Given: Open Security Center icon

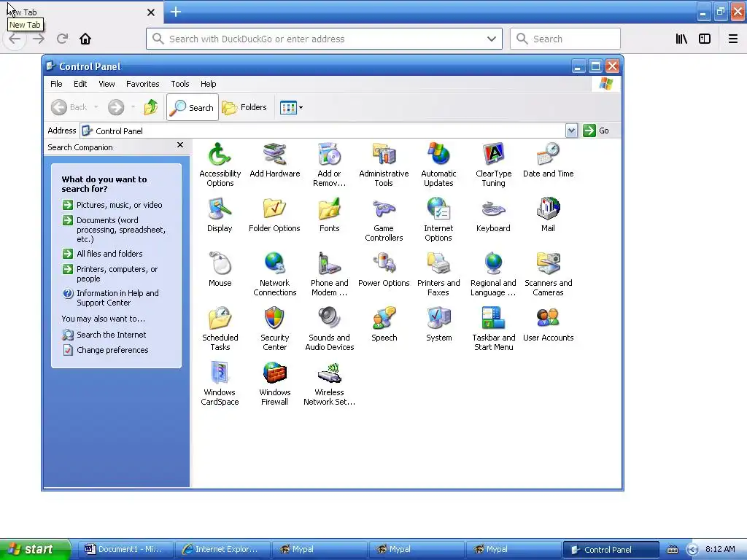Looking at the screenshot, I should (x=274, y=329).
